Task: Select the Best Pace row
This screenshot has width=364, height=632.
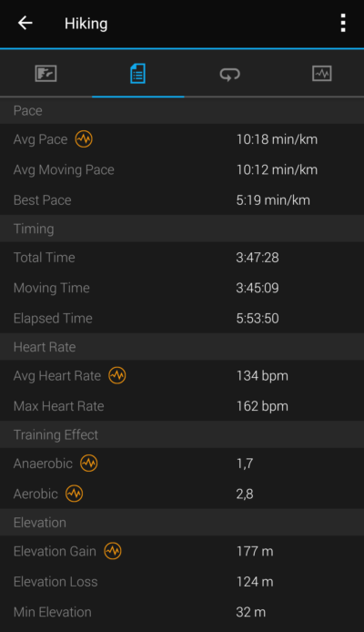Action: [182, 200]
